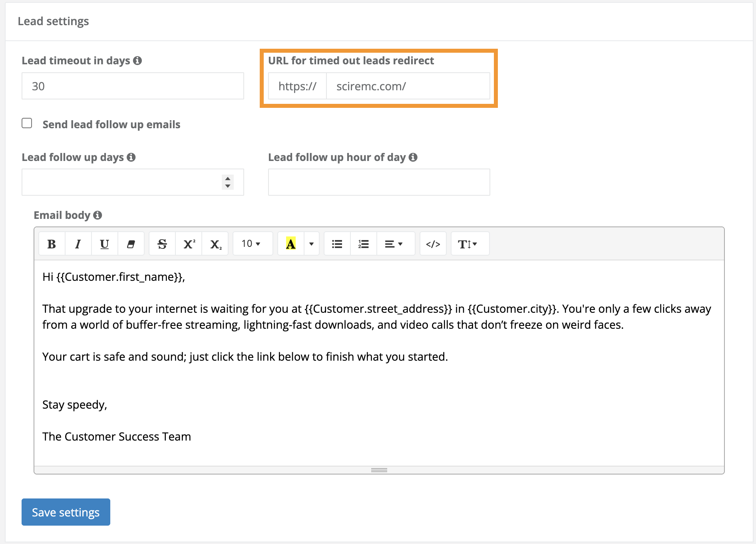Enable Send lead follow up emails
Viewport: 756px width, 544px height.
pos(26,123)
